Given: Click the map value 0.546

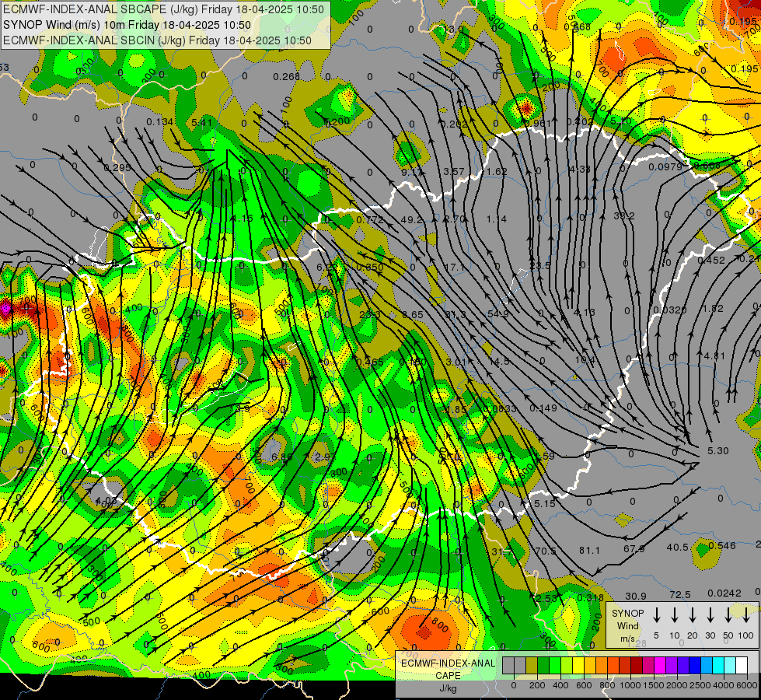Looking at the screenshot, I should point(722,546).
